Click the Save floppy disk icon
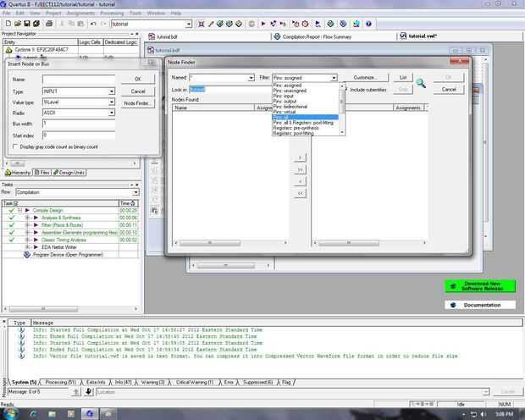Image resolution: width=525 pixels, height=420 pixels. [x=27, y=24]
